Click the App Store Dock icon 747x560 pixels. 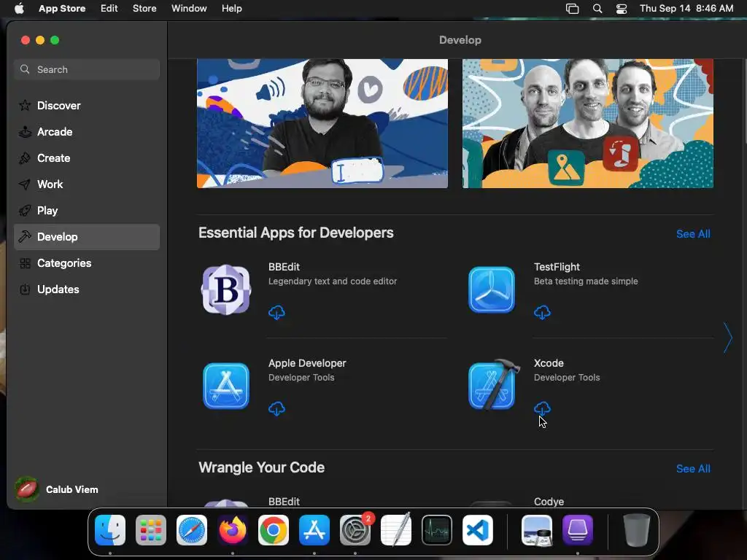pyautogui.click(x=314, y=530)
